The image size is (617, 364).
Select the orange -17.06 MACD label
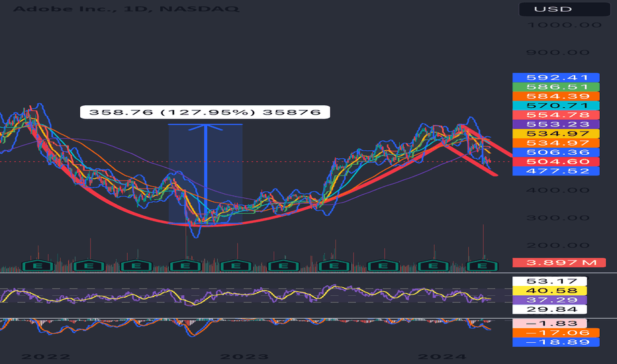556,333
